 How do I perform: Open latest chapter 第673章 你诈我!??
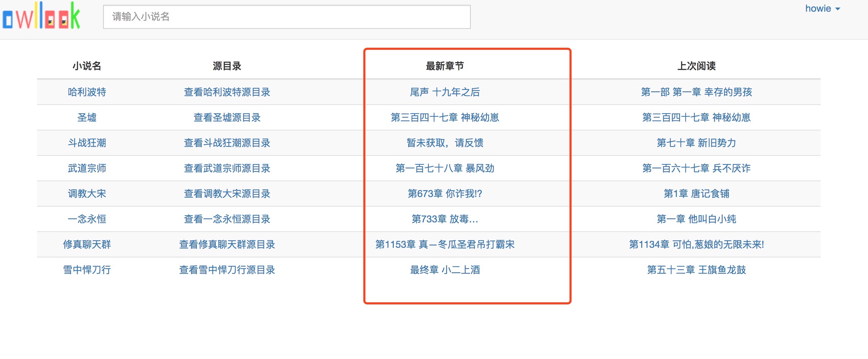(x=445, y=194)
